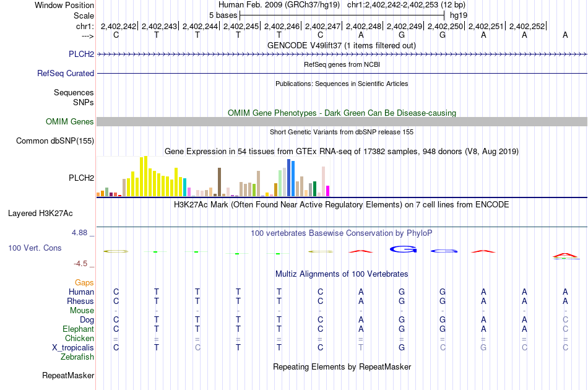The width and height of the screenshot is (588, 390).
Task: Click the dark brown GTEx expression bar
Action: pyautogui.click(x=219, y=182)
